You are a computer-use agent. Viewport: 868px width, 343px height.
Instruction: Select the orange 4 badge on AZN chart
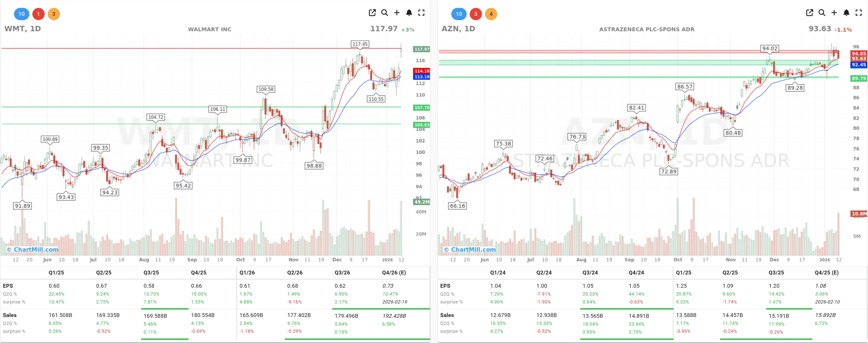[x=491, y=14]
